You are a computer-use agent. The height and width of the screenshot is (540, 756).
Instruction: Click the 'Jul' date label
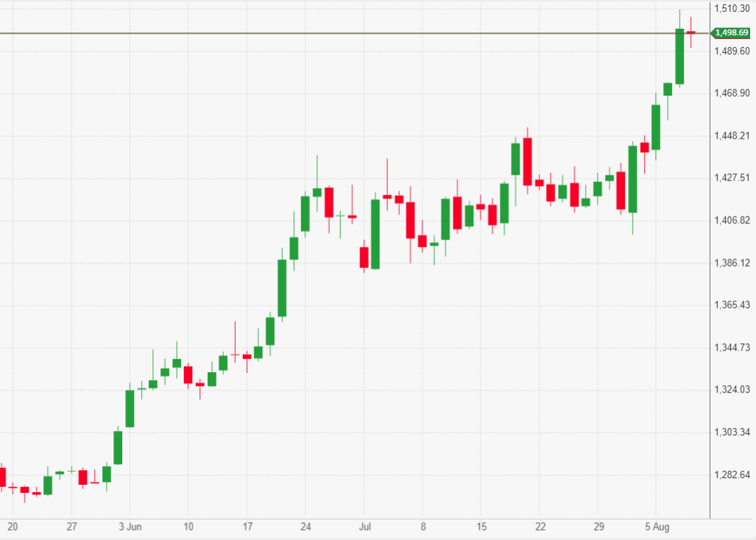point(365,527)
